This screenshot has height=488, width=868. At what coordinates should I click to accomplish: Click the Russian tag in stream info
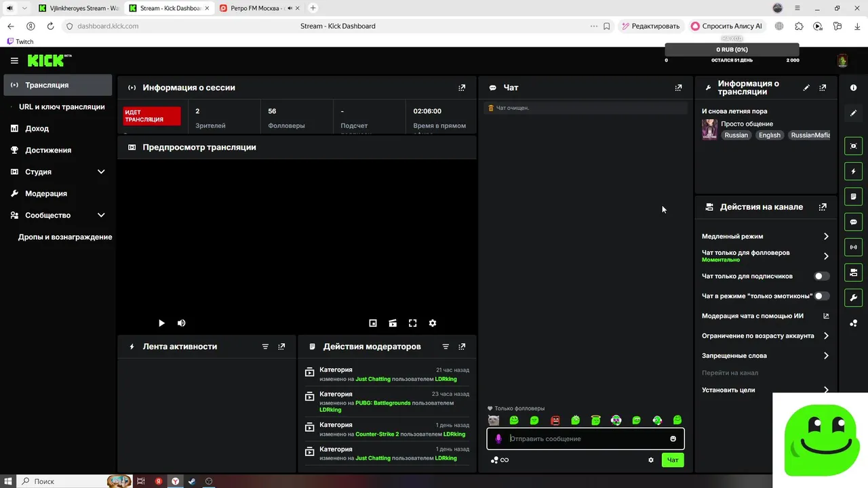click(x=736, y=135)
